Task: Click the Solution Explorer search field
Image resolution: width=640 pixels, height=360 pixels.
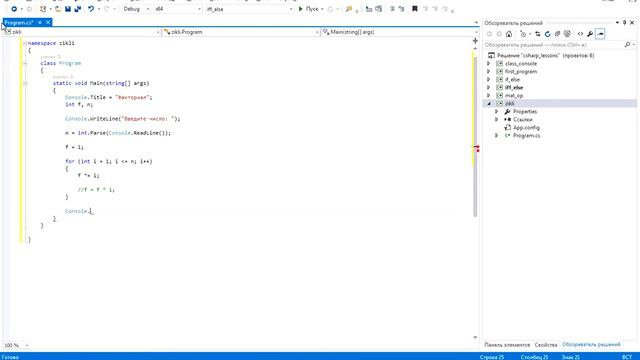Action: [553, 44]
